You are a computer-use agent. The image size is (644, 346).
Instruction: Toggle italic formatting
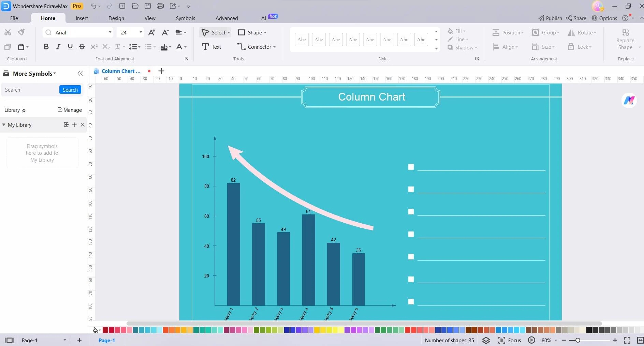[x=58, y=47]
